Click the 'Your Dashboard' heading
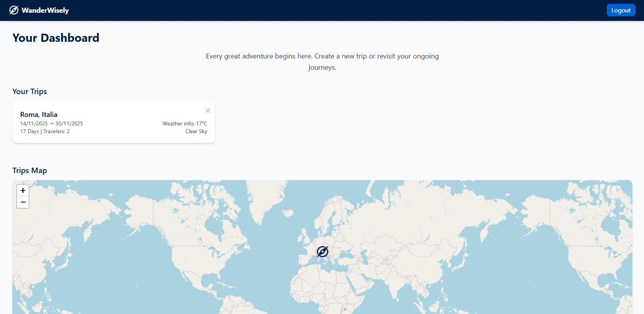The image size is (644, 314). pyautogui.click(x=56, y=38)
